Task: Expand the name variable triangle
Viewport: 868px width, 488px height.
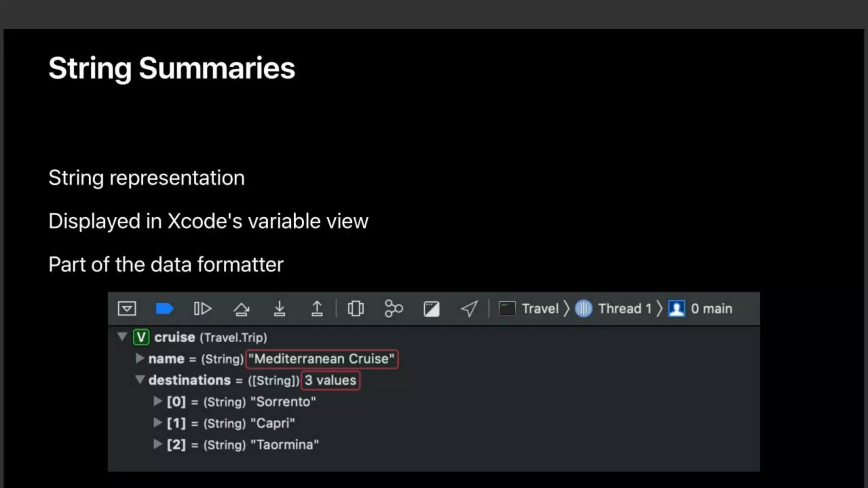Action: 139,358
